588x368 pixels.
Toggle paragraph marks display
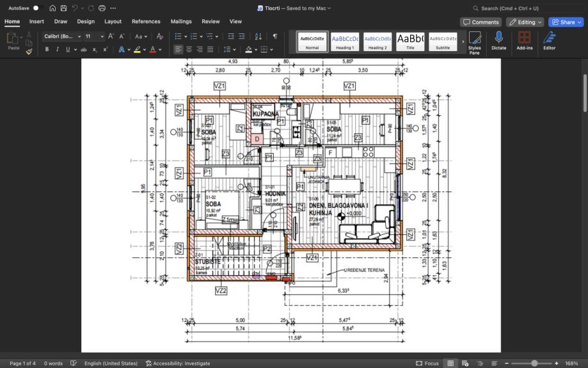[275, 36]
